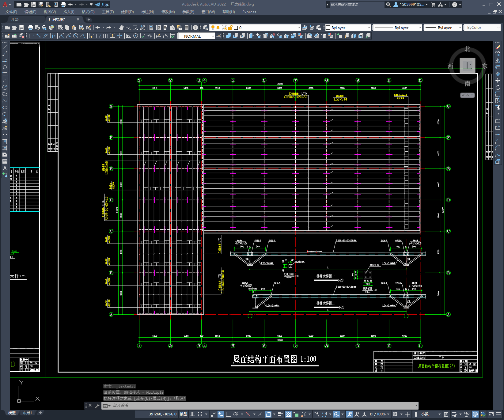The width and height of the screenshot is (504, 420).
Task: Select the Hatch tool in Draw toolbar
Action: click(5, 141)
